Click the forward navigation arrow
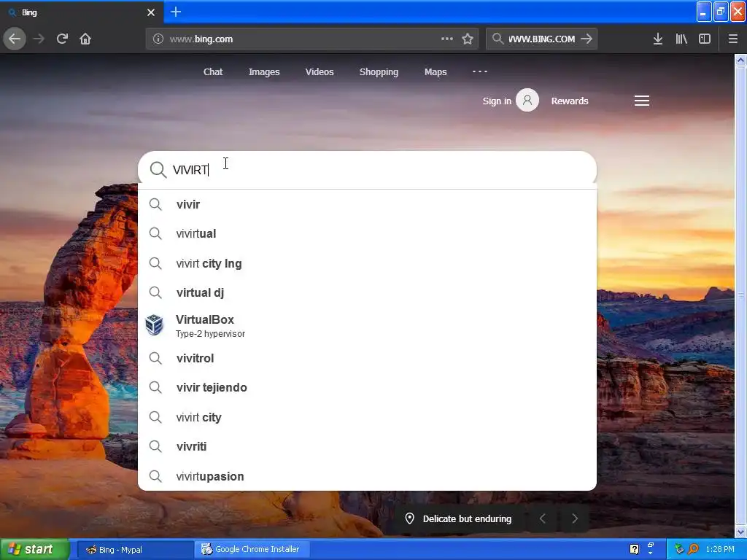747x560 pixels. pos(39,39)
